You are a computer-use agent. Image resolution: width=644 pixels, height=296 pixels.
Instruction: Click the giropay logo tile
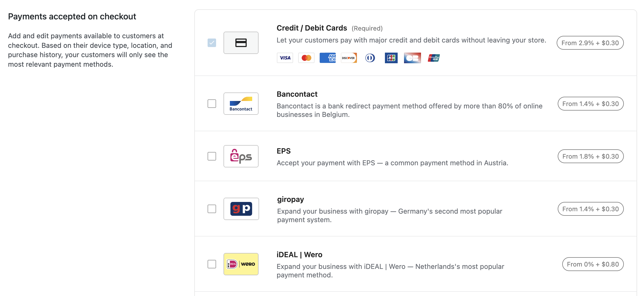241,209
